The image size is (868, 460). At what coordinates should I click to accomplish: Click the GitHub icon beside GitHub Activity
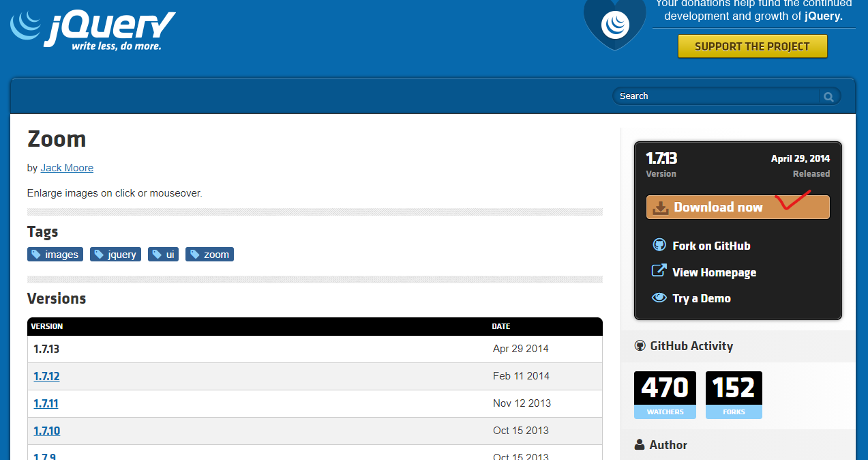coord(640,346)
